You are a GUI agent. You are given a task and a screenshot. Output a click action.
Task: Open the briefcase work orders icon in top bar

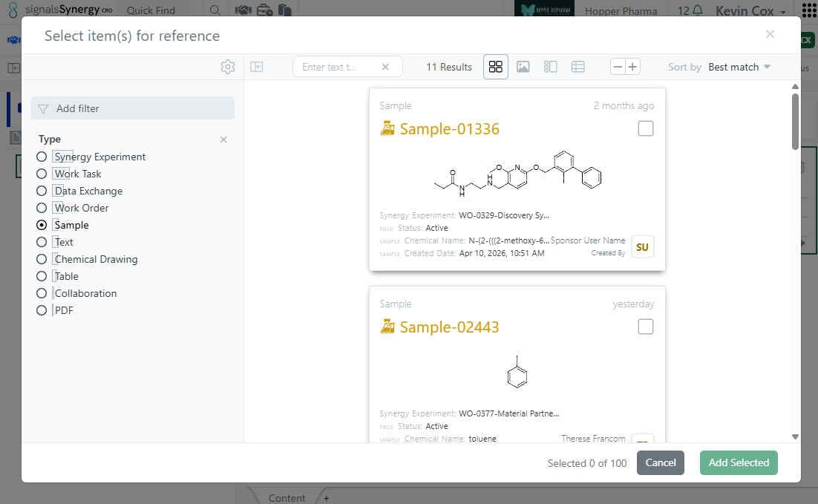pyautogui.click(x=264, y=10)
